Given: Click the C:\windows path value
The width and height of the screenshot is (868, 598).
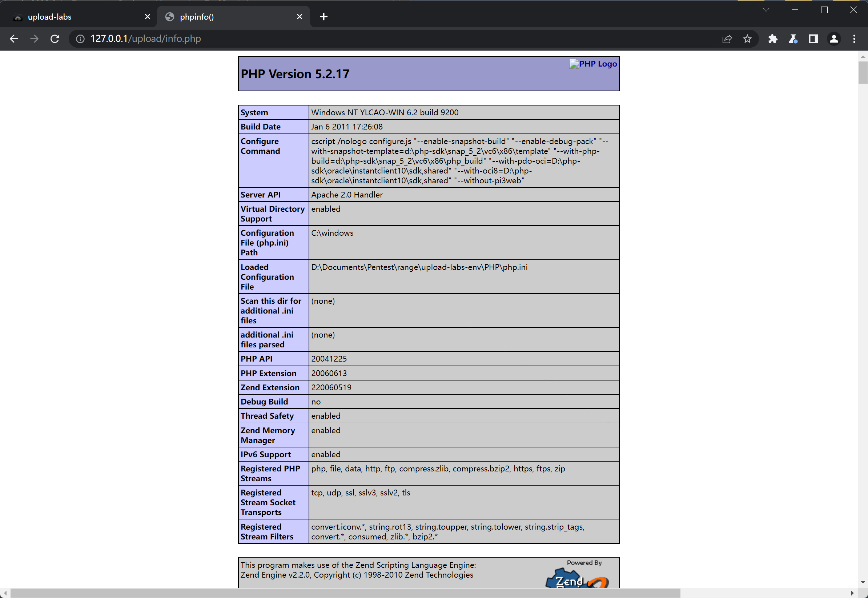Looking at the screenshot, I should [x=332, y=233].
